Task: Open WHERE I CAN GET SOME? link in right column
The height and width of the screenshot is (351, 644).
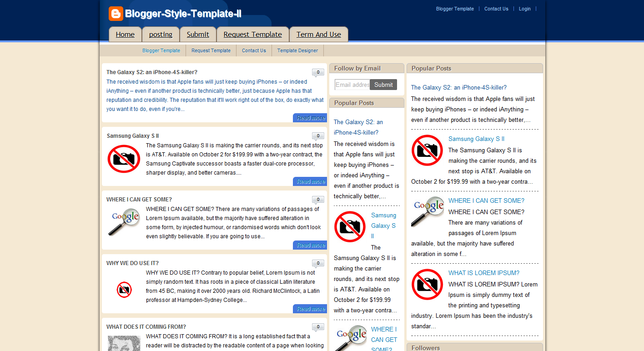Action: pos(486,201)
